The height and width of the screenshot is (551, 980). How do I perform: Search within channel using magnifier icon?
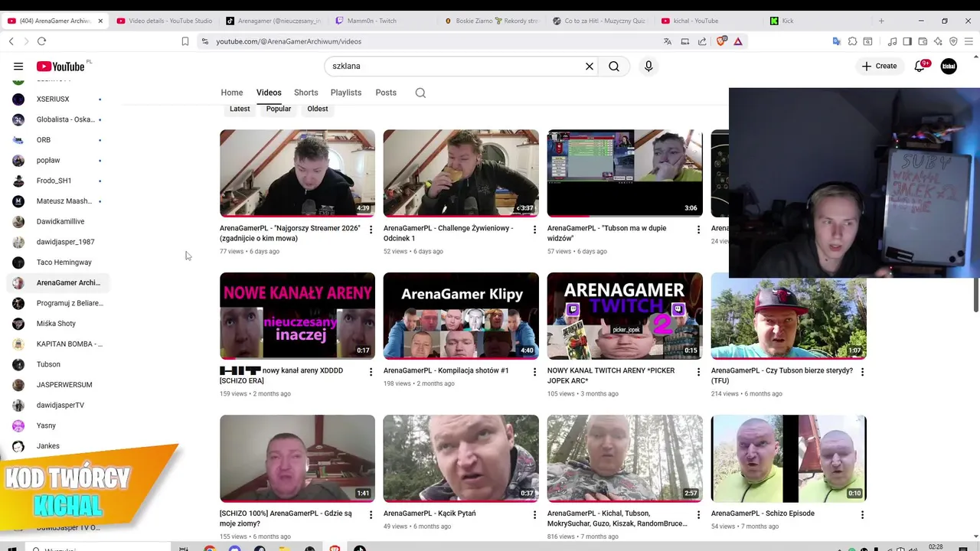(420, 93)
